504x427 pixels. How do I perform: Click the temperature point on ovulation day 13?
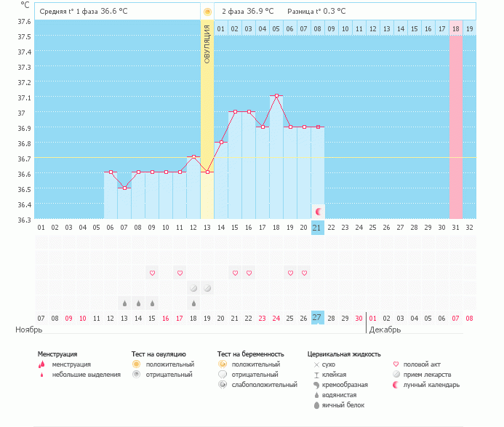(208, 172)
